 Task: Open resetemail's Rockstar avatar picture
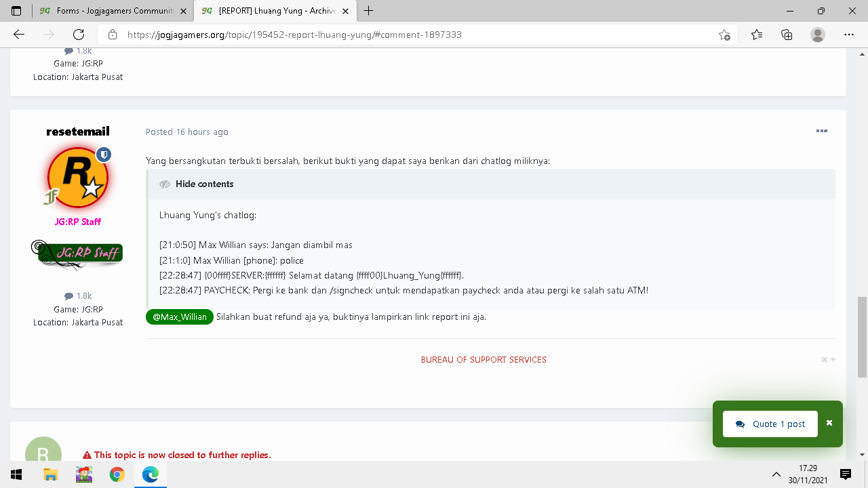pyautogui.click(x=78, y=178)
